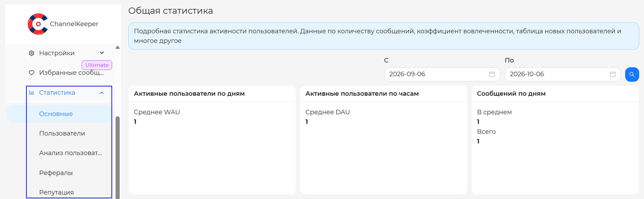This screenshot has width=644, height=199.
Task: Open calendar icon in the По date field
Action: 613,74
